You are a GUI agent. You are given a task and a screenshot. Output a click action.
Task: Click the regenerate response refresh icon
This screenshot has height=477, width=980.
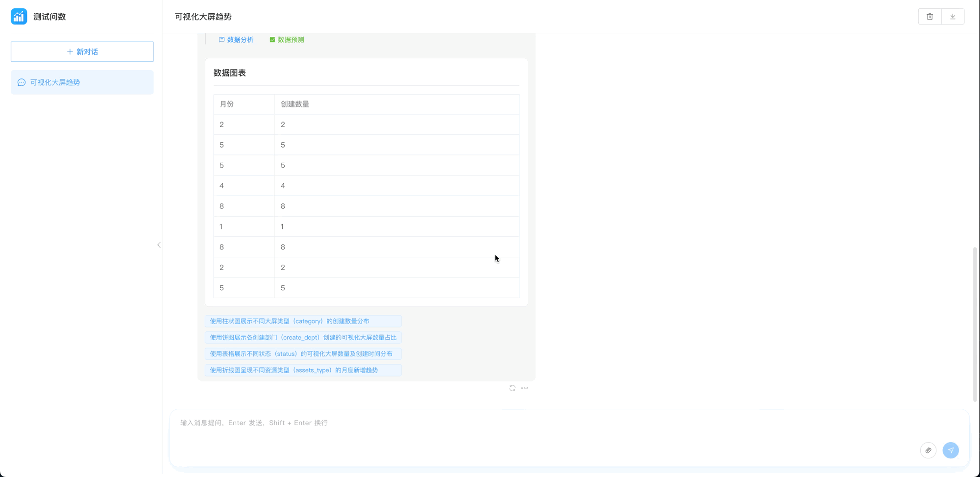click(512, 388)
